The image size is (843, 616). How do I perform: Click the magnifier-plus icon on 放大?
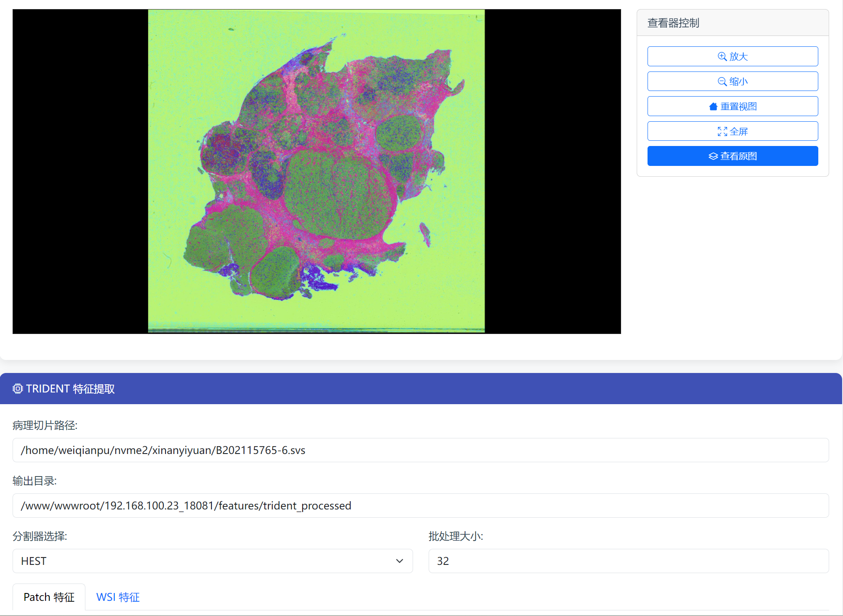pos(722,56)
